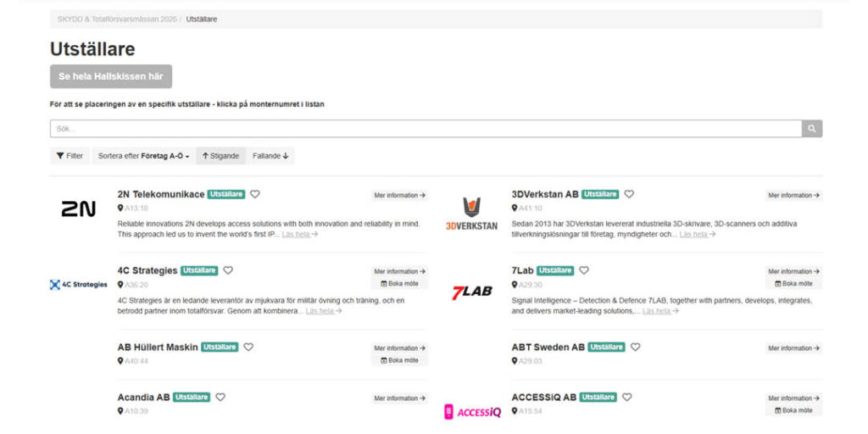The image size is (868, 434).
Task: Click into the Sök search field
Action: tap(426, 129)
